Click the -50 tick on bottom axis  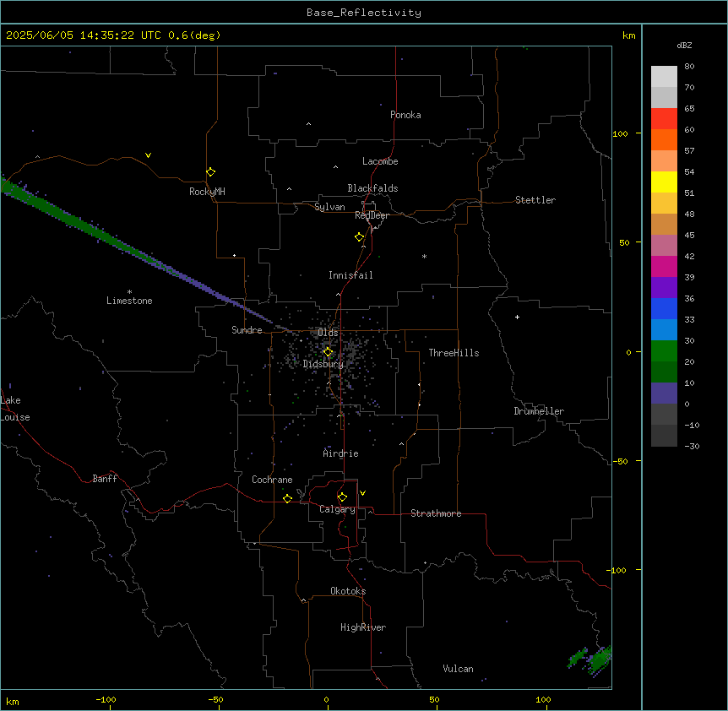tap(215, 699)
